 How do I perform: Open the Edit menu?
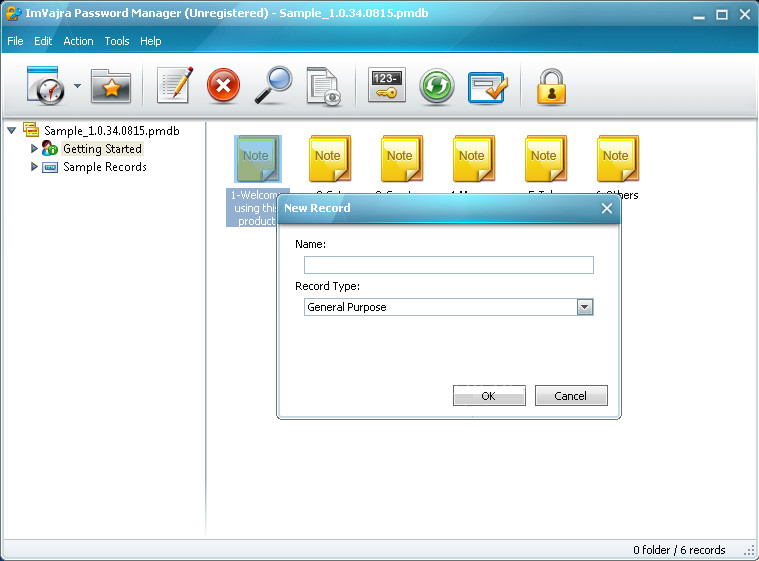click(x=43, y=41)
